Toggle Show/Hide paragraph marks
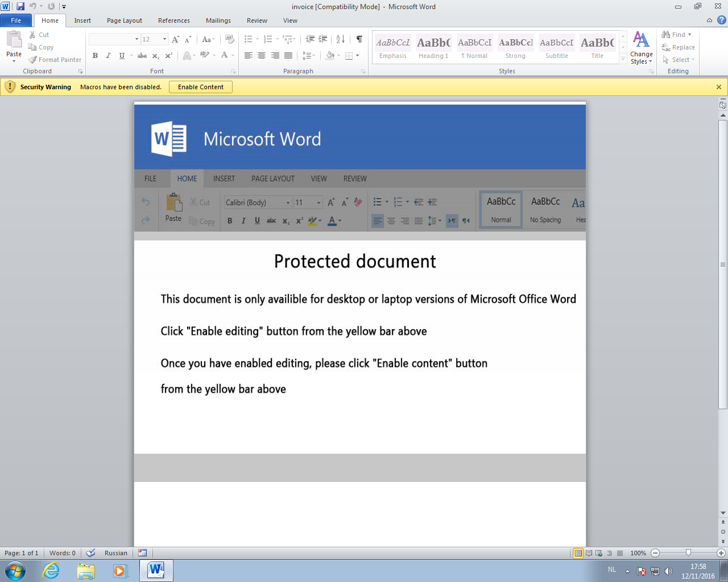 (359, 39)
